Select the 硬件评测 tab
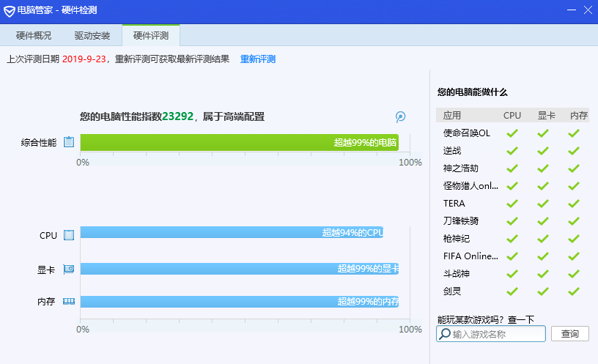This screenshot has height=364, width=598. pos(151,35)
